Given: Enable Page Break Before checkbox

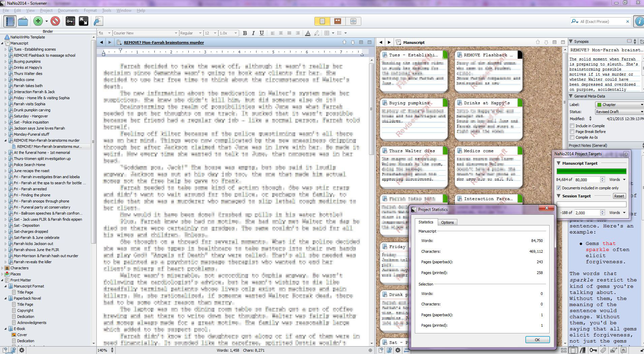Looking at the screenshot, I should pos(572,132).
